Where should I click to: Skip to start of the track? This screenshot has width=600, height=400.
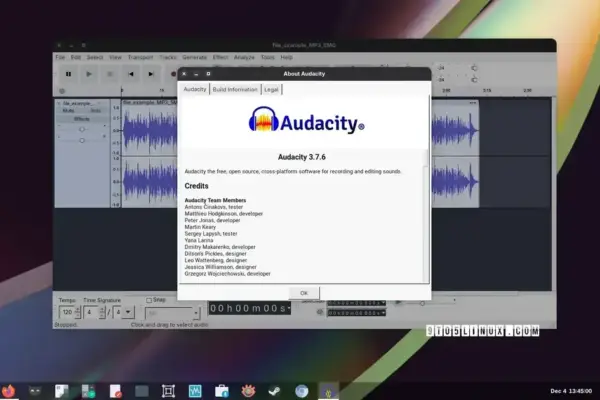pyautogui.click(x=130, y=74)
